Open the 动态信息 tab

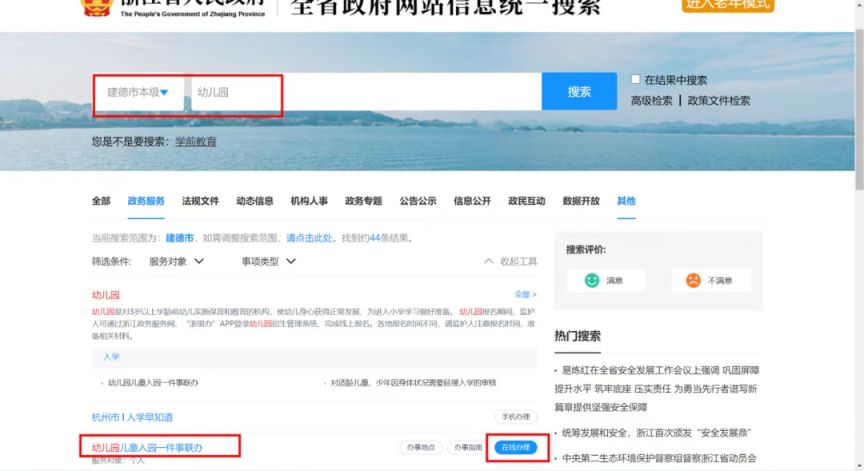click(255, 201)
